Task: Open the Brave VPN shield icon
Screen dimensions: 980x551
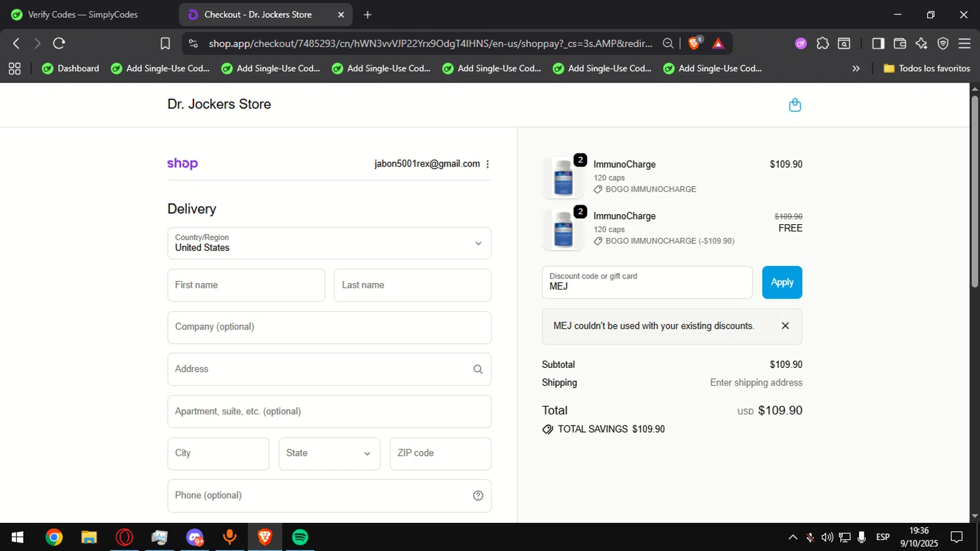Action: click(943, 43)
